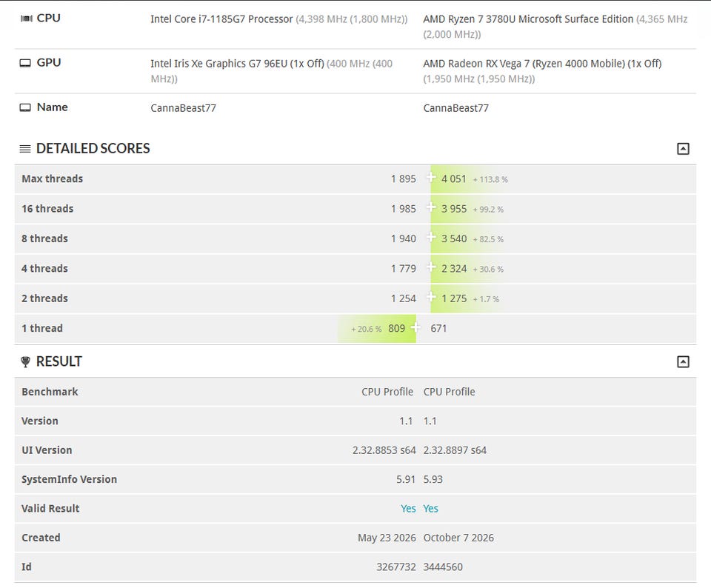Click the 1 thread score 809

[397, 329]
